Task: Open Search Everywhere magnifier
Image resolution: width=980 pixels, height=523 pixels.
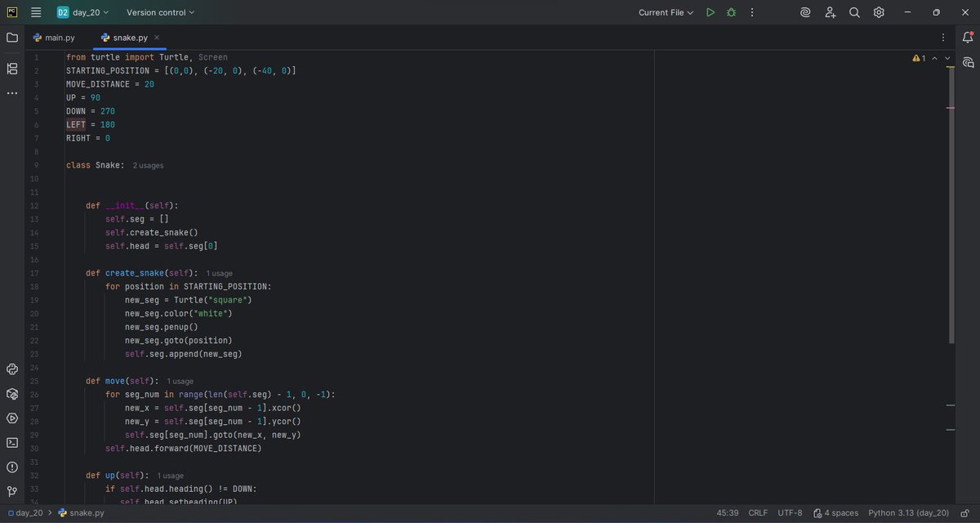Action: pyautogui.click(x=854, y=12)
